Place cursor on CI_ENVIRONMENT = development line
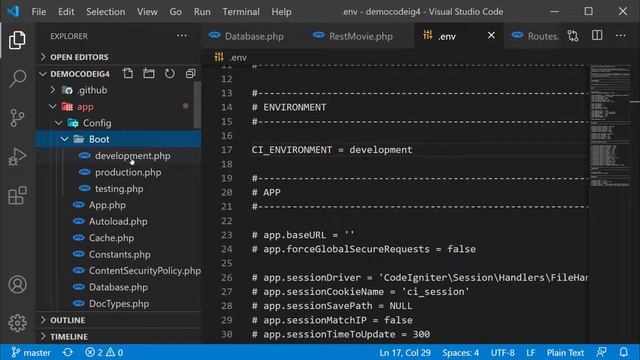 pos(332,150)
